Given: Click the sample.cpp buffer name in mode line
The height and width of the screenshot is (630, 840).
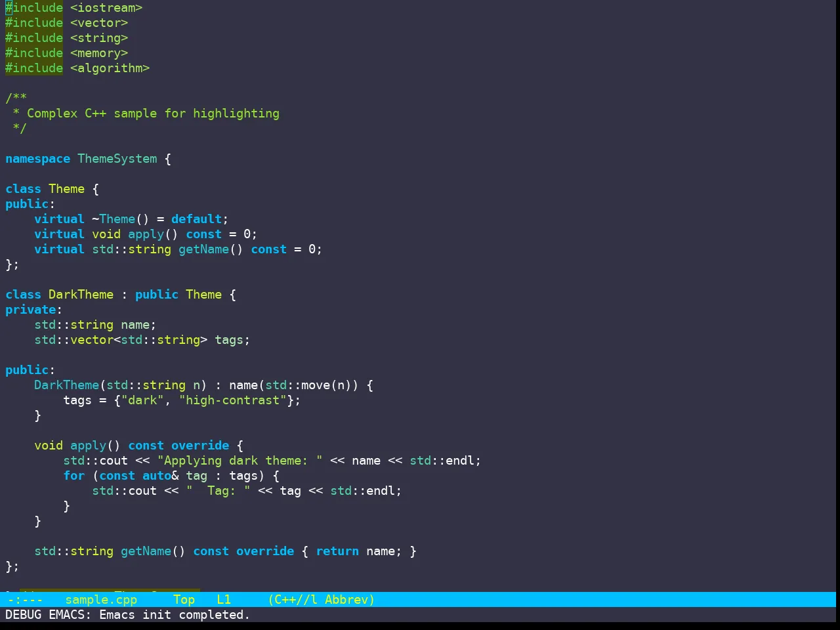Looking at the screenshot, I should (101, 599).
